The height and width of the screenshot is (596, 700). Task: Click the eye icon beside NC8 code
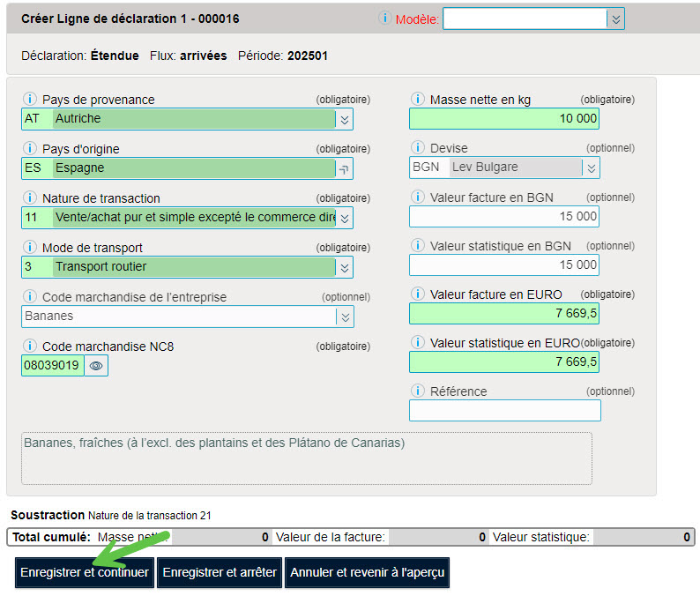[x=96, y=366]
